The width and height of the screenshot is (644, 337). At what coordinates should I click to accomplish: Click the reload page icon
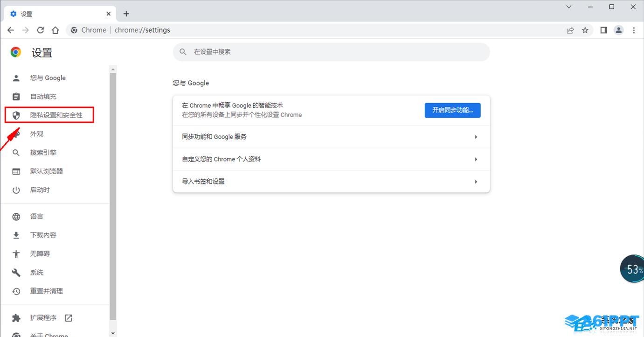pyautogui.click(x=41, y=30)
